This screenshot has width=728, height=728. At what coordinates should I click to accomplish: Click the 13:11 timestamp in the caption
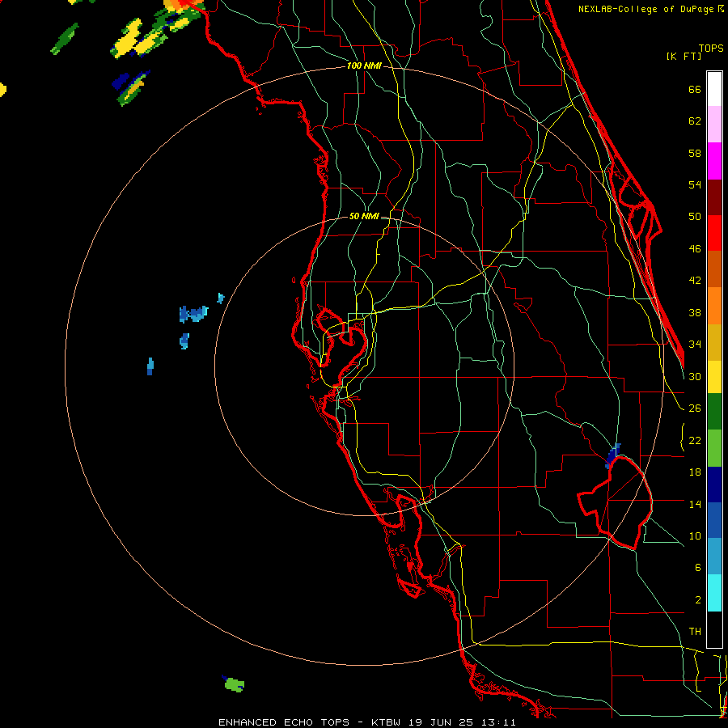point(497,722)
